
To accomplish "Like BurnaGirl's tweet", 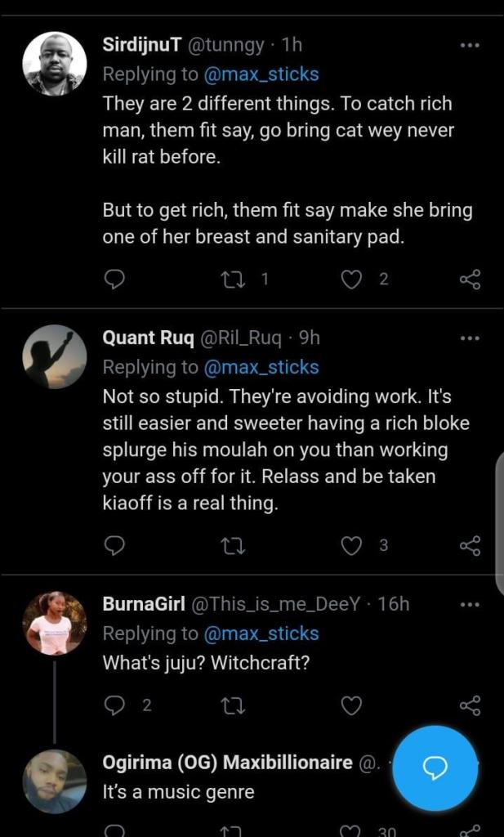I will [x=350, y=705].
